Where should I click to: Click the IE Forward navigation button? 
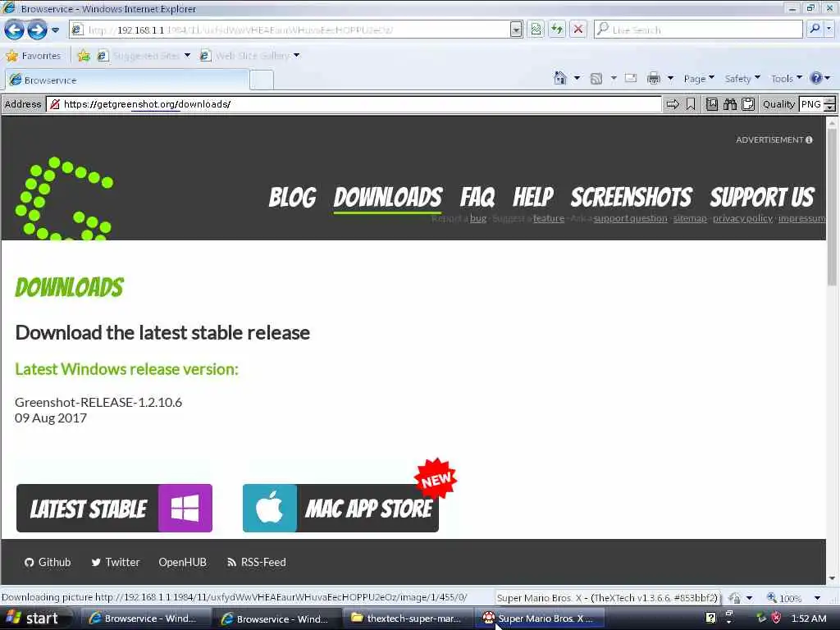36,30
